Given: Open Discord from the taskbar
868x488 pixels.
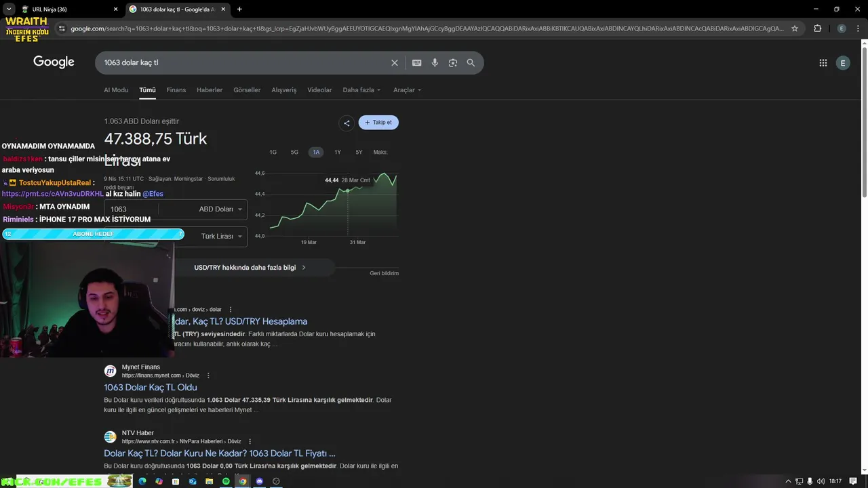Looking at the screenshot, I should tap(259, 481).
